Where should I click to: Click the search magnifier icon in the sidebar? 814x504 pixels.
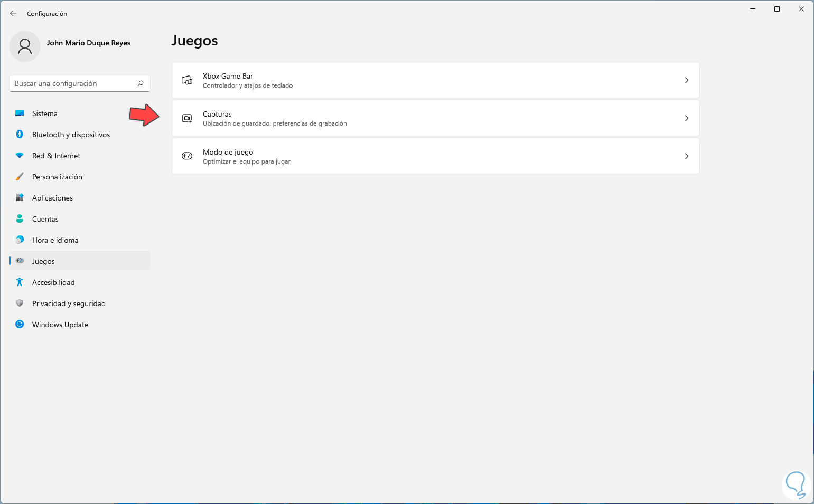tap(141, 83)
